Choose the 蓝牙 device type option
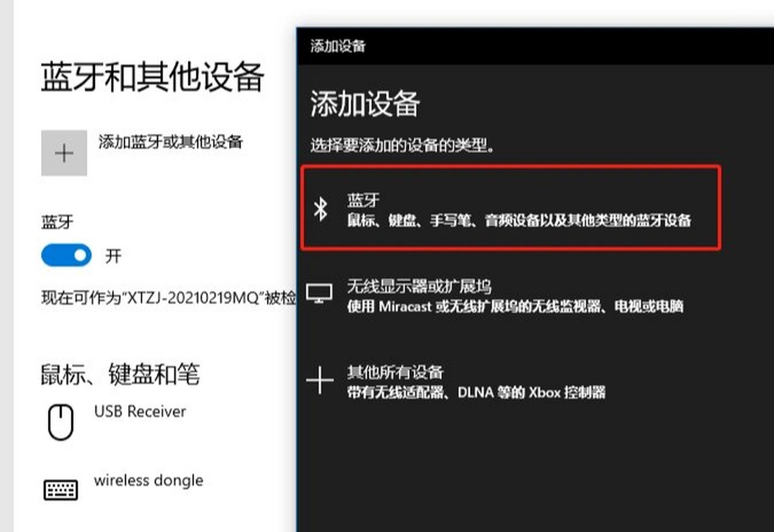 click(x=511, y=208)
